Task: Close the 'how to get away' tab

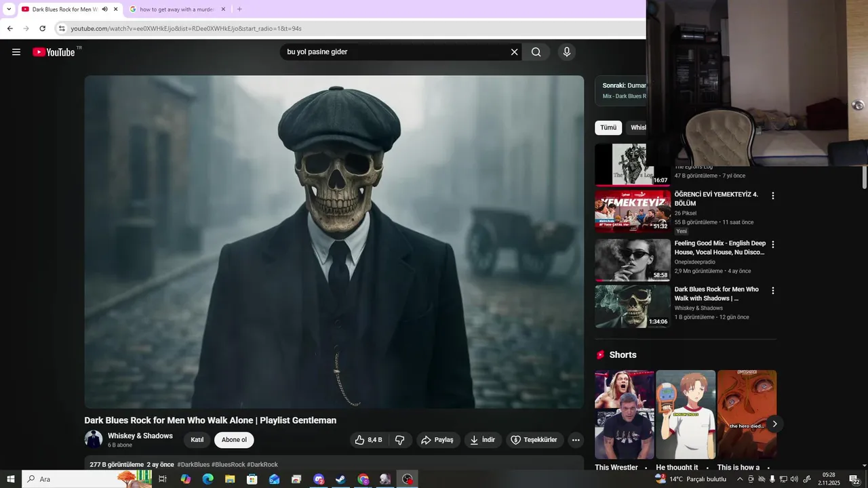Action: coord(223,9)
